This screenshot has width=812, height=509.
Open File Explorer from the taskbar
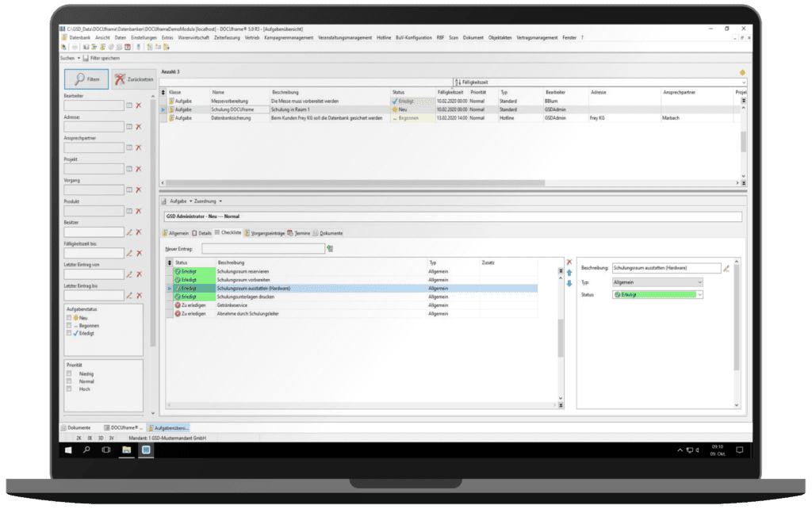[126, 450]
